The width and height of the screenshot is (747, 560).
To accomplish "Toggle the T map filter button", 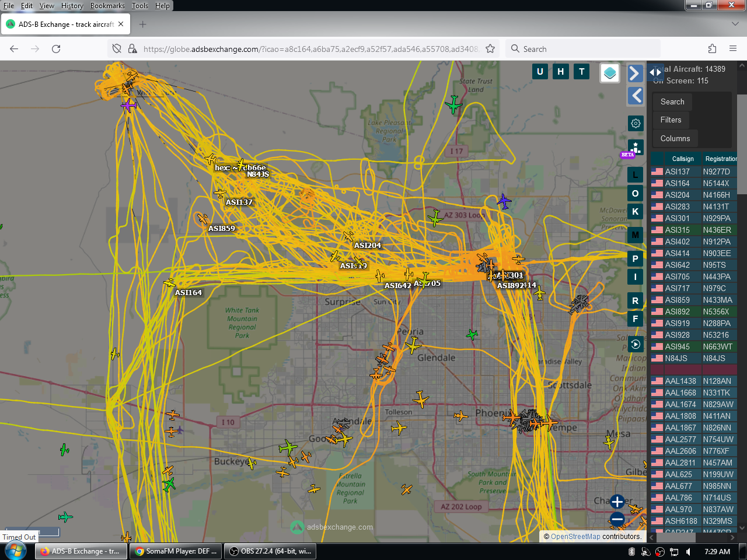I will click(x=582, y=72).
